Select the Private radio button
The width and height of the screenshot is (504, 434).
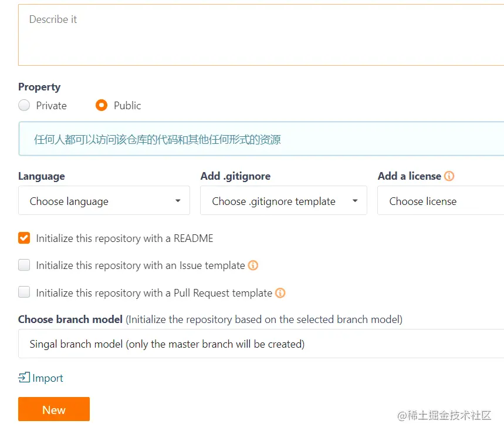pos(24,105)
